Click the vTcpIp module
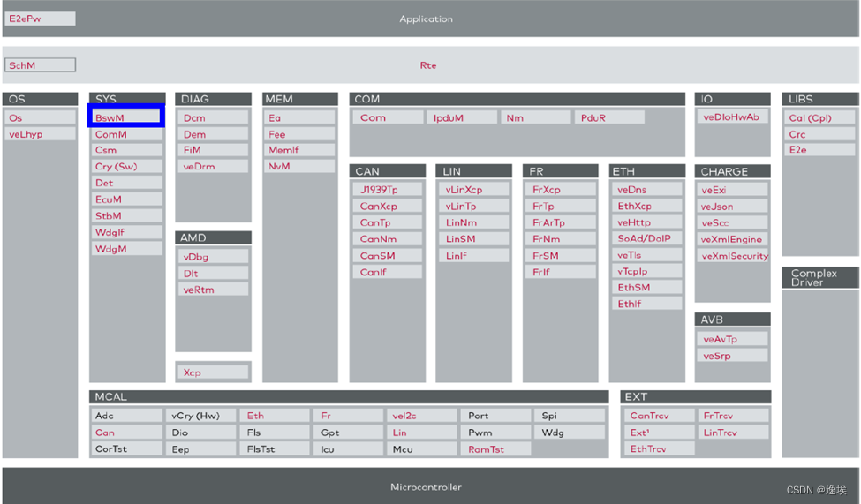The height and width of the screenshot is (504, 861). (646, 271)
